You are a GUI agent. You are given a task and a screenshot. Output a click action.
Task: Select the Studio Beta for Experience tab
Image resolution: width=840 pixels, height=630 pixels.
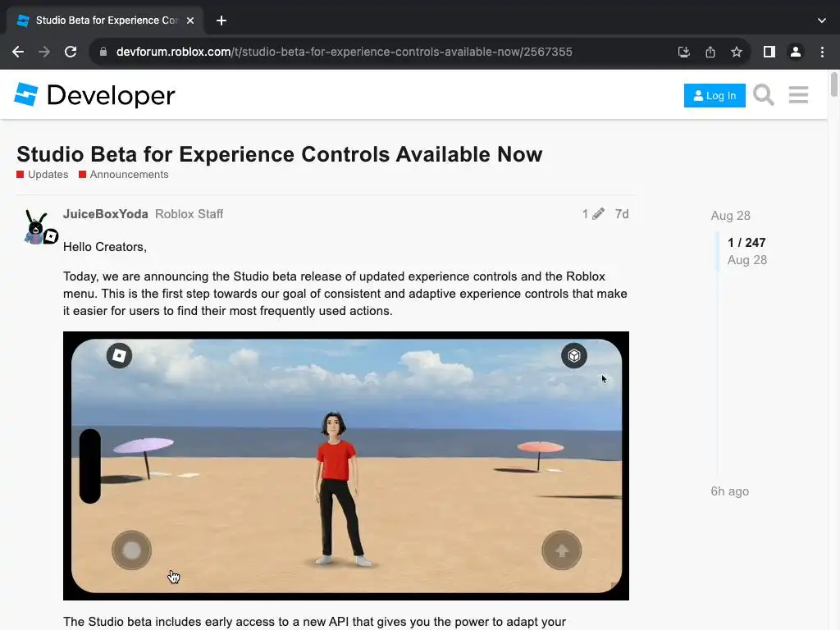coord(105,21)
